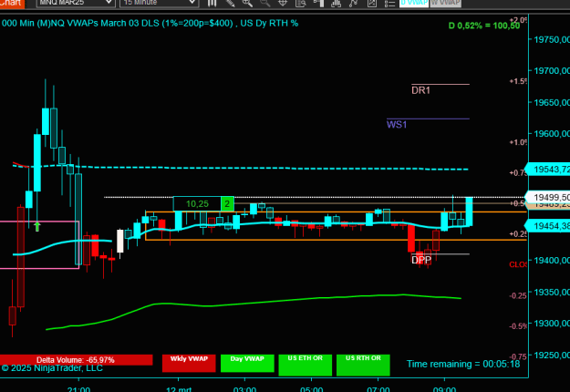Image resolution: width=570 pixels, height=392 pixels.
Task: Open the MNQ MAR25 instrument dropdown
Action: (x=76, y=3)
